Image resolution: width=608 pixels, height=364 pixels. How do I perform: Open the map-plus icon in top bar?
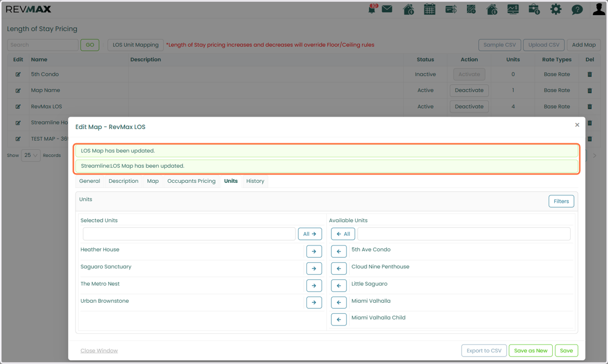tap(471, 9)
